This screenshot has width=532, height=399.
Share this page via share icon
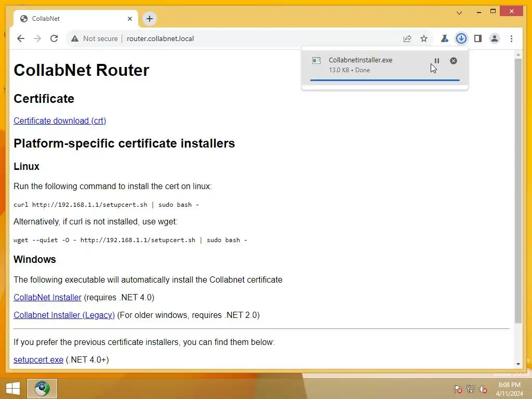[x=407, y=38]
